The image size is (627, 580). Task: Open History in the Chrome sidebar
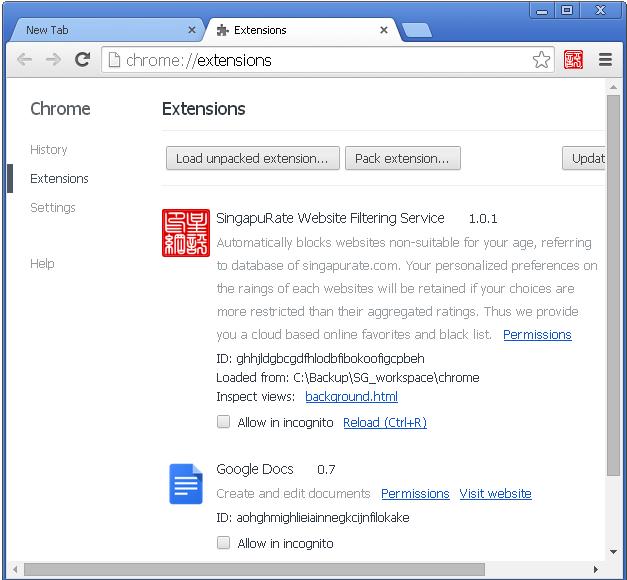[x=49, y=150]
